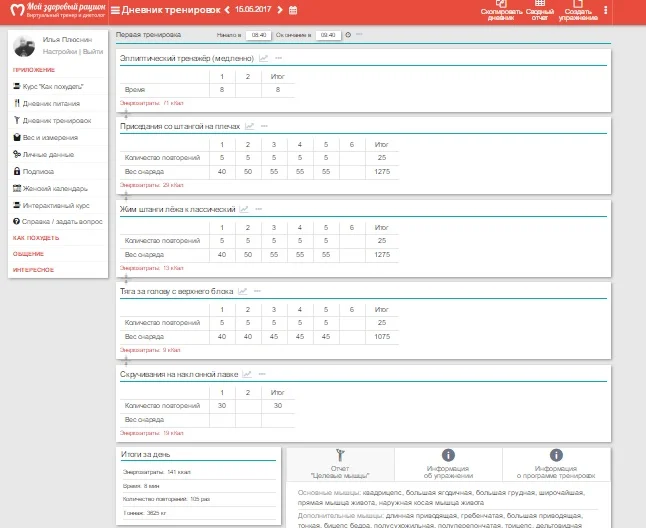Open the hamburger menu beside Дневник тренировок
646x528 pixels.
(x=115, y=10)
